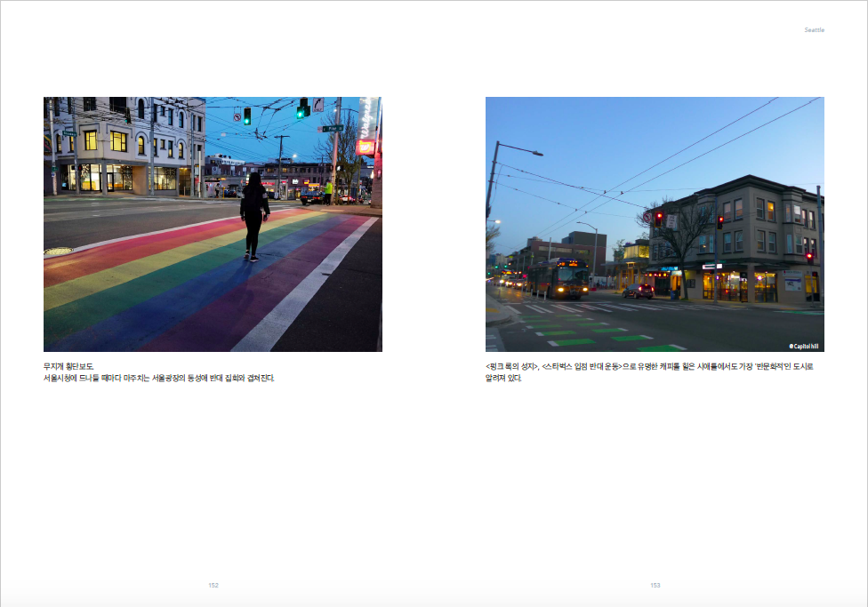Viewport: 868px width, 607px height.
Task: Click the caption title 무지개 횡단보도
Action: click(x=68, y=366)
